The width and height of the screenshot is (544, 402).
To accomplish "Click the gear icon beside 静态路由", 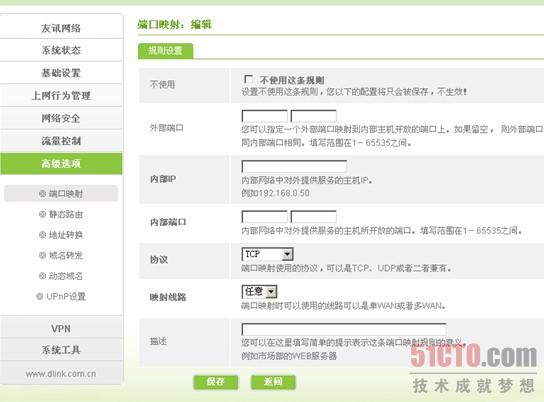I will point(42,214).
